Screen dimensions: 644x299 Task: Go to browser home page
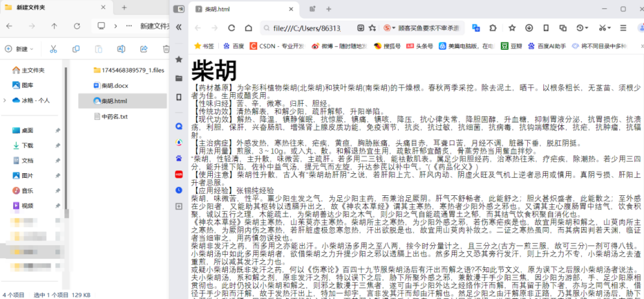(248, 28)
